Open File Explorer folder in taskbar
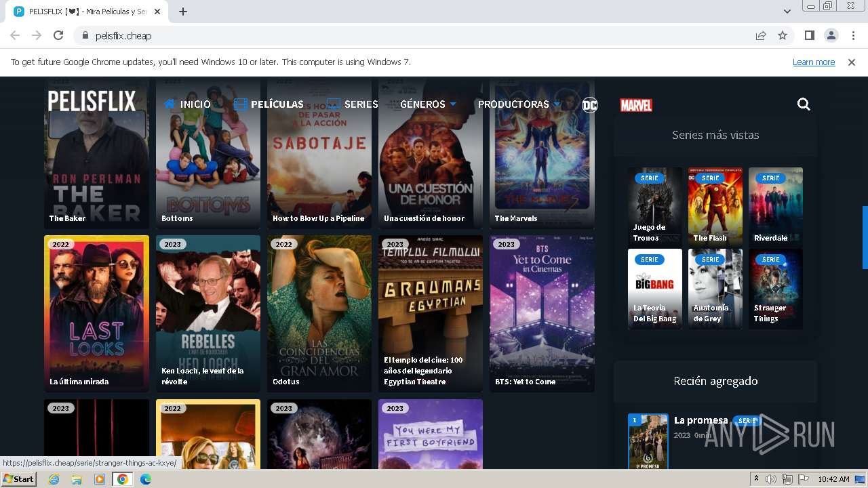 tap(77, 479)
